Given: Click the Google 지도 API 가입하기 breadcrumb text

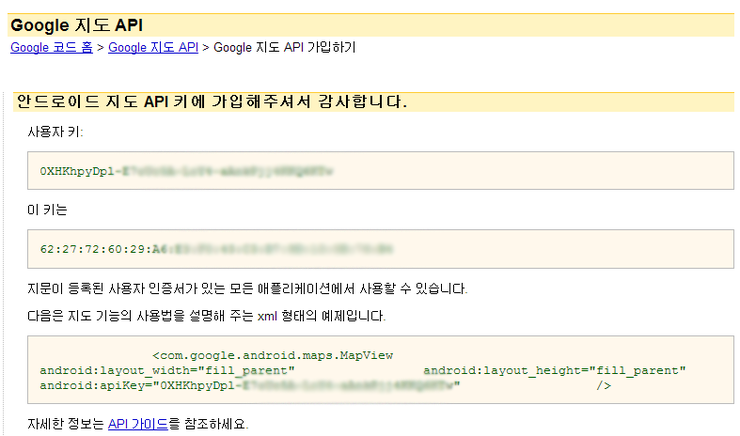Looking at the screenshot, I should pyautogui.click(x=285, y=47).
